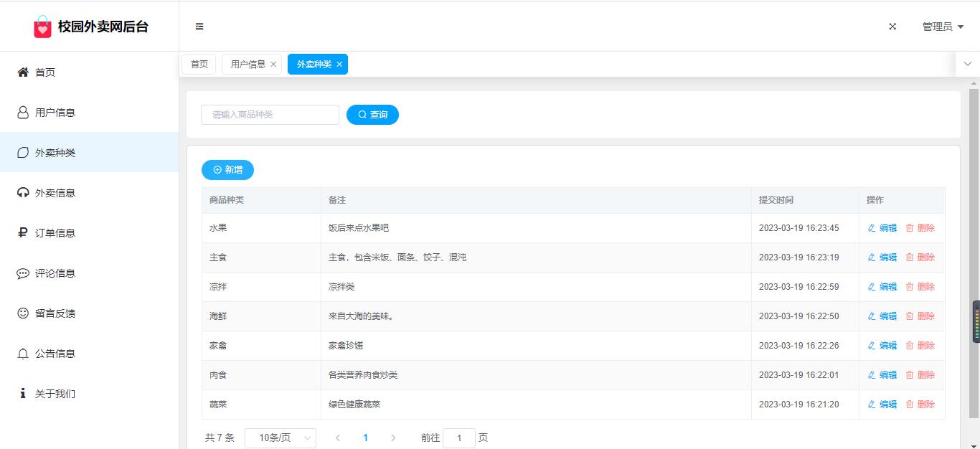Open 公告信息 in the sidebar menu

click(x=55, y=354)
